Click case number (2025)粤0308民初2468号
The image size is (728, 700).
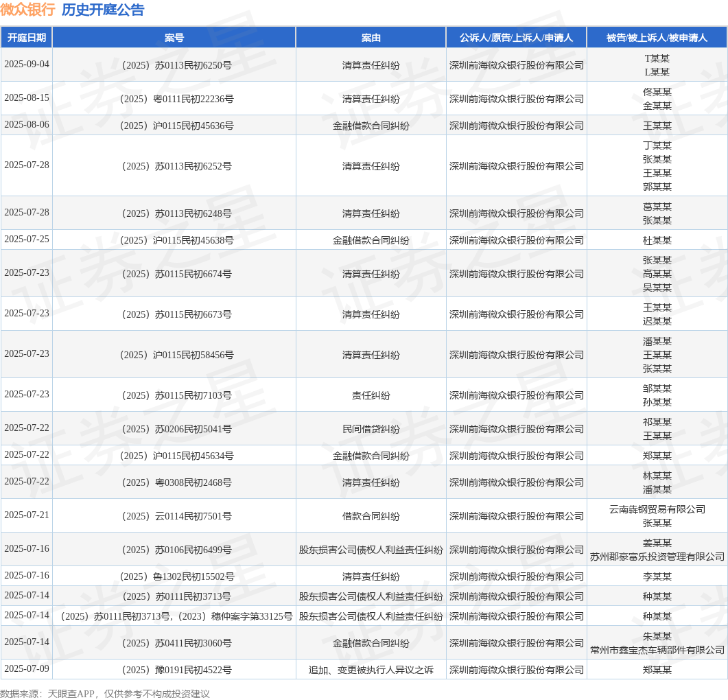click(x=176, y=482)
